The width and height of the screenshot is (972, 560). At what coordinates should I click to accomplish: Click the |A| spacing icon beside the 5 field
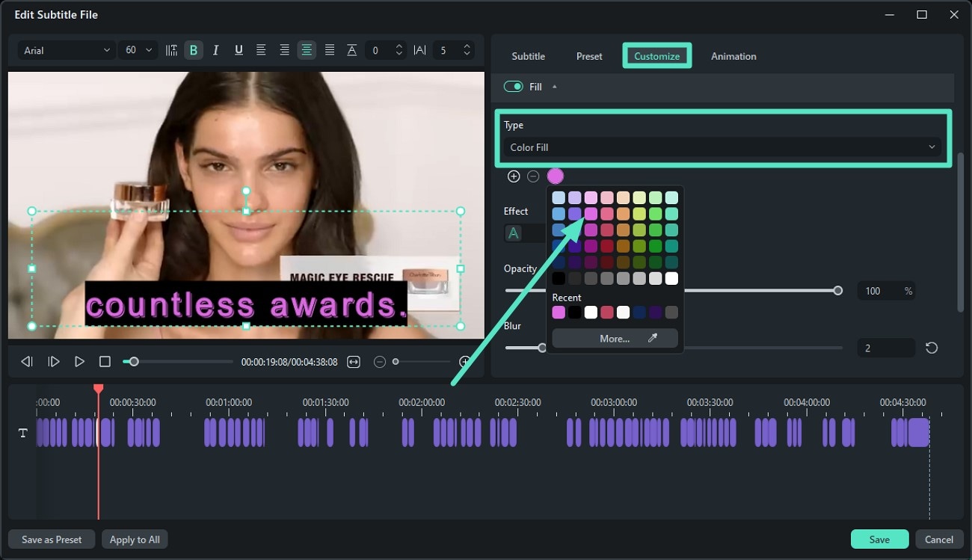click(419, 50)
